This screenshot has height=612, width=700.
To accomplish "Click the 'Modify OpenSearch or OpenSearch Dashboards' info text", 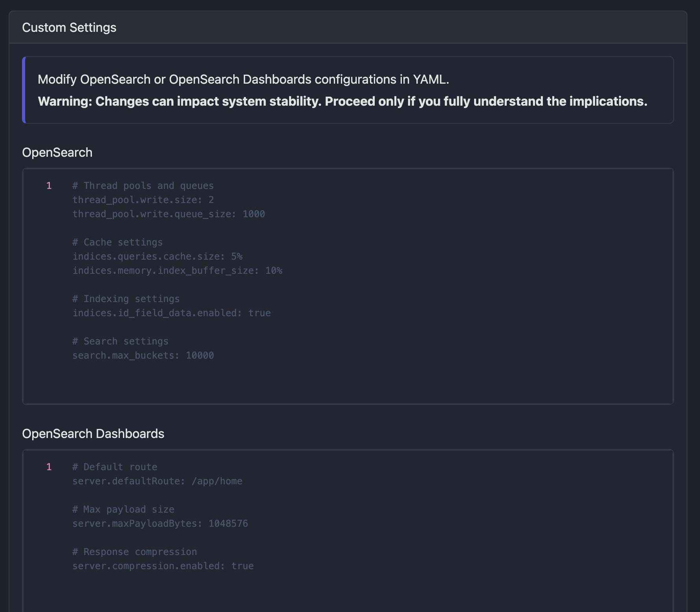I will click(243, 79).
